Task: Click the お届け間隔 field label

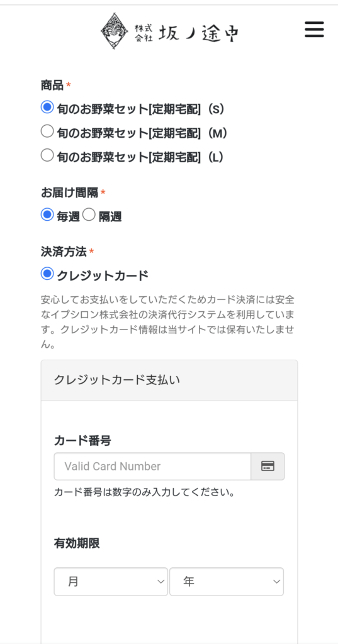Action: point(69,192)
